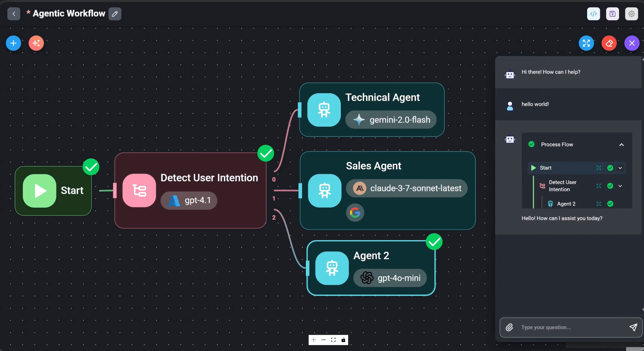Click the red eraser clear chat button
Image resolution: width=644 pixels, height=351 pixels.
(609, 43)
